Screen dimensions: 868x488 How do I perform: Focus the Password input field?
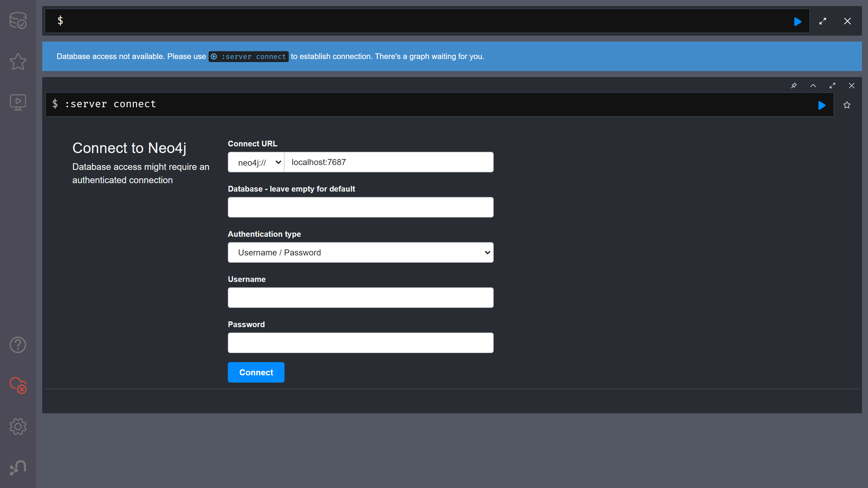coord(360,343)
